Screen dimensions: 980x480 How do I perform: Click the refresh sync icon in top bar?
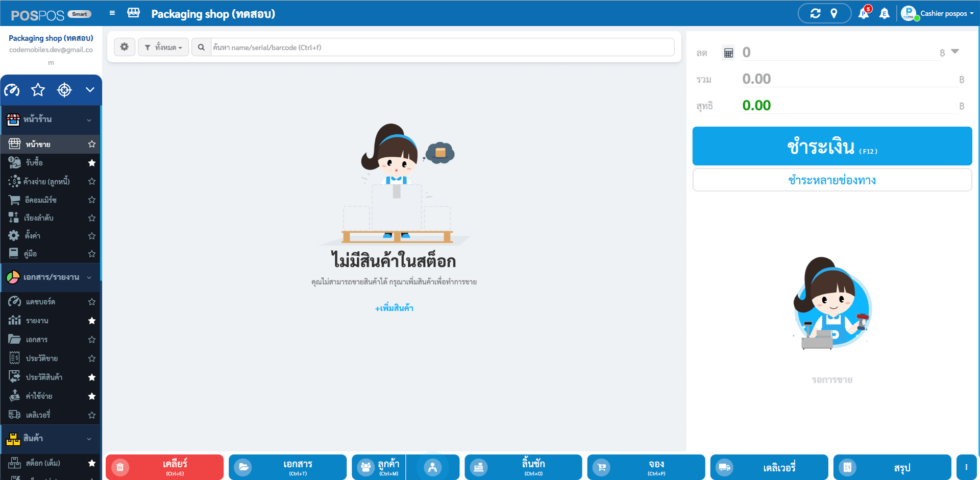click(816, 13)
